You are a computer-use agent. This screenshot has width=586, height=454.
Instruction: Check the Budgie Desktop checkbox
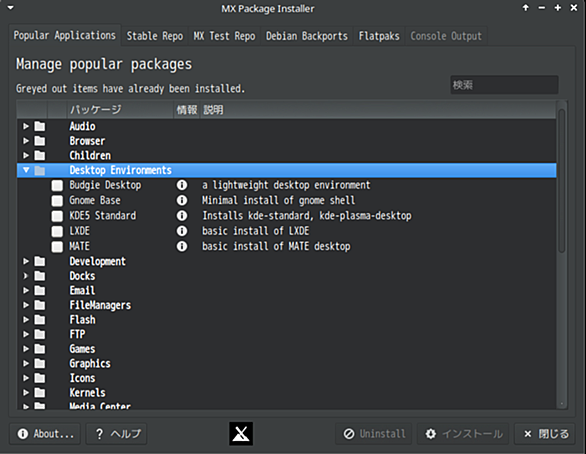click(x=57, y=186)
